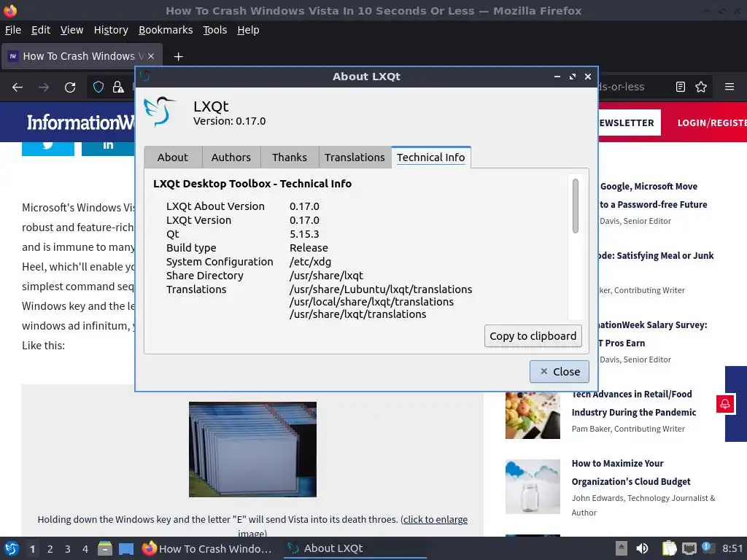Share article via the LinkedIn button
Image resolution: width=747 pixels, height=560 pixels.
tap(108, 147)
